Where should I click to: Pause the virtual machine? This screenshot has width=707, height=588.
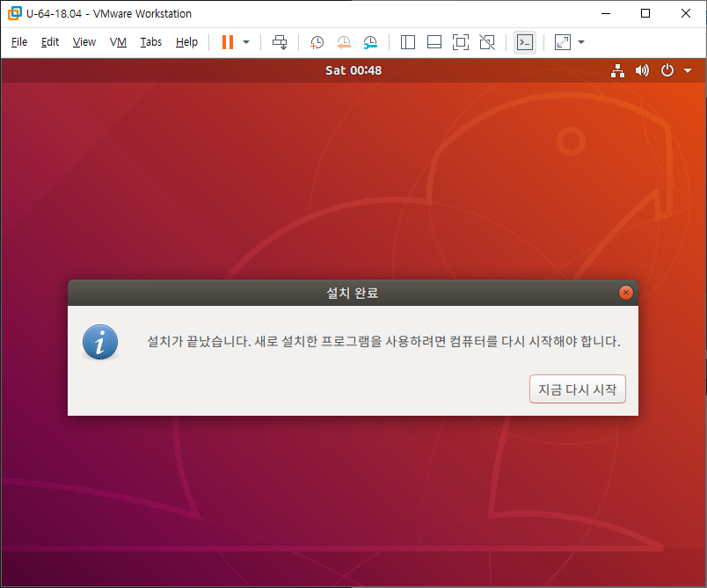228,42
